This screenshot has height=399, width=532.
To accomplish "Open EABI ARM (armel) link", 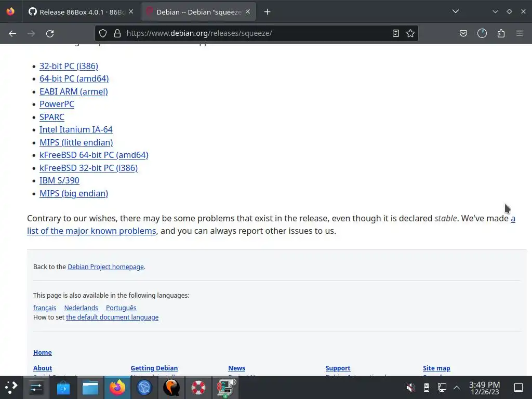I will pyautogui.click(x=74, y=91).
